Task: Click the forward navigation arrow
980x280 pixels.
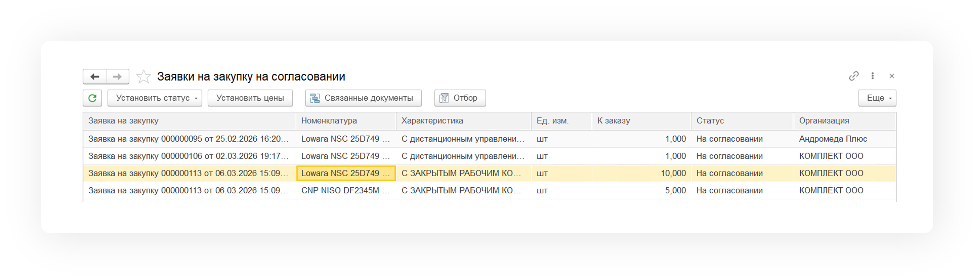Action: pyautogui.click(x=117, y=77)
